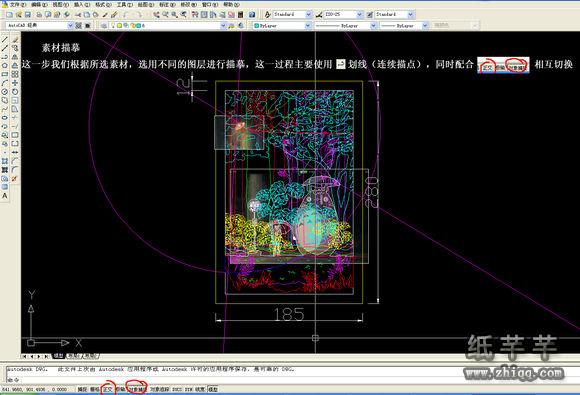Toggle 捕捉 (Snap) in status bar

point(82,389)
